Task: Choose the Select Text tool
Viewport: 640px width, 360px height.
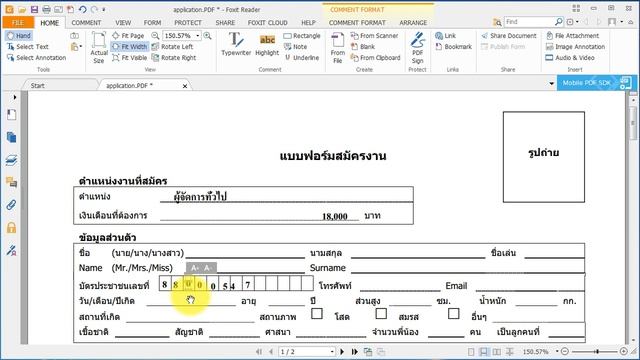Action: point(28,47)
